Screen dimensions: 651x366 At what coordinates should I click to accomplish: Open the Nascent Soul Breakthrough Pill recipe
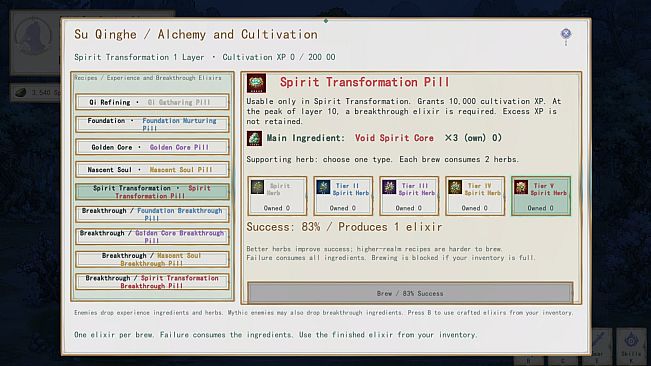(152, 259)
